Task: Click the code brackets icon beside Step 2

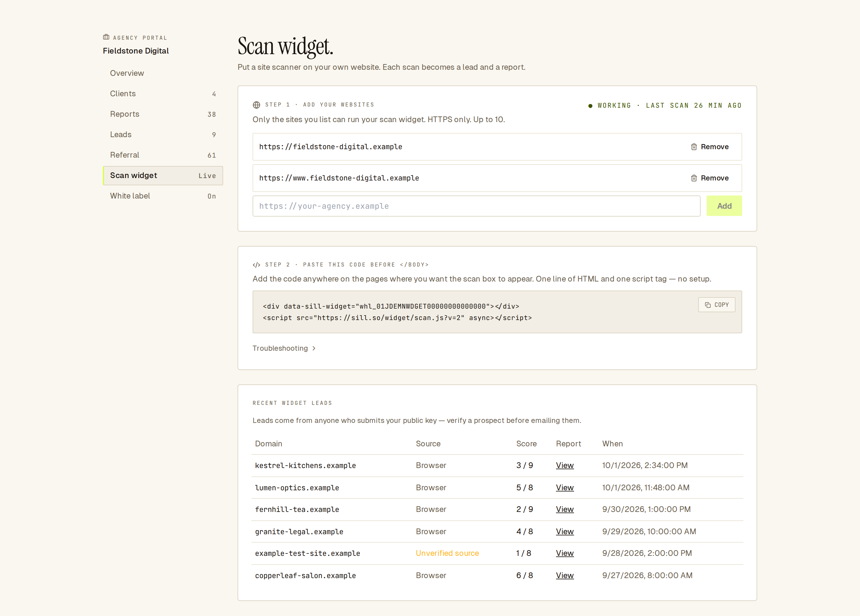Action: 256,265
